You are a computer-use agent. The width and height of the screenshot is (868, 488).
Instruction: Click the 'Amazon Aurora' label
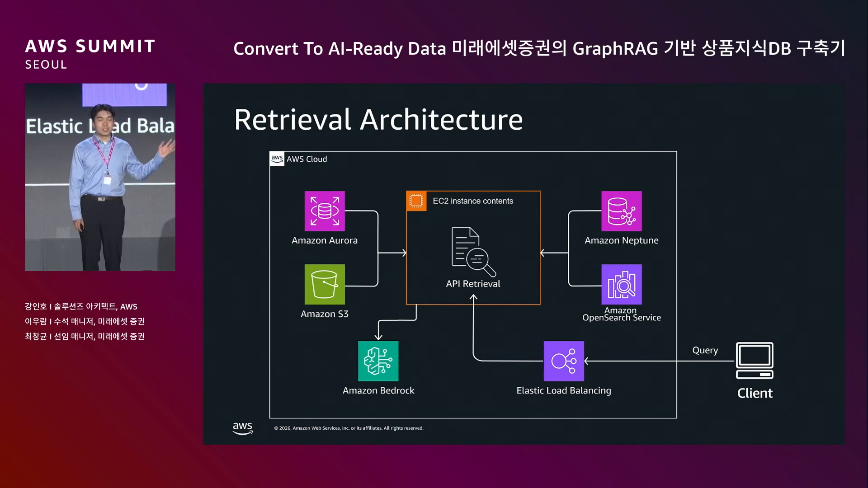click(325, 240)
